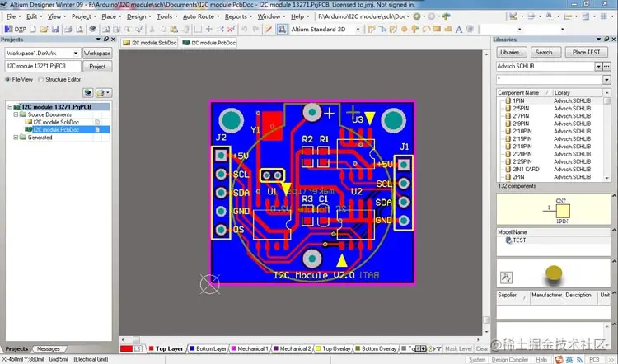Click the Search... button in Libraries
This screenshot has height=364, width=618.
tap(545, 52)
